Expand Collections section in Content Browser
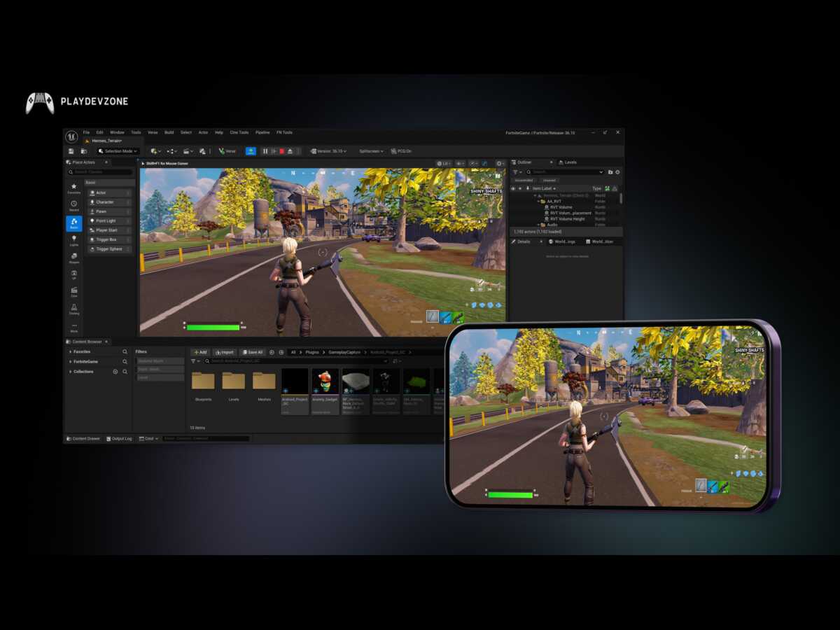This screenshot has height=630, width=840. point(71,372)
